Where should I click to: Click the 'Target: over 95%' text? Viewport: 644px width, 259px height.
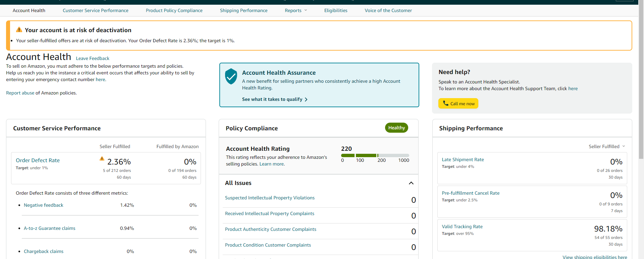point(458,234)
